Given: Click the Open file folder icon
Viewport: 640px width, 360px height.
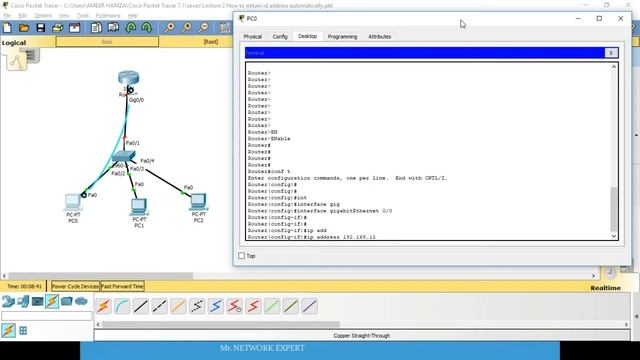Looking at the screenshot, I should tap(24, 28).
